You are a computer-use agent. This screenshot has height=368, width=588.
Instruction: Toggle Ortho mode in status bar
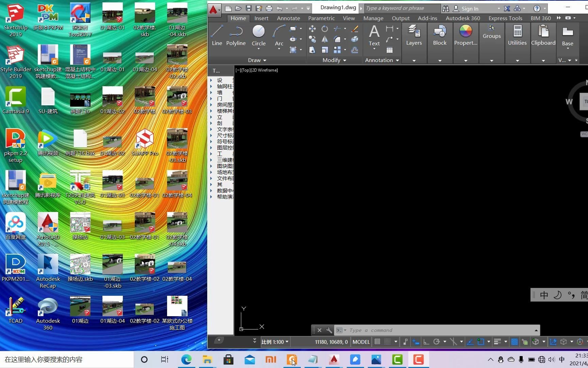click(x=426, y=342)
